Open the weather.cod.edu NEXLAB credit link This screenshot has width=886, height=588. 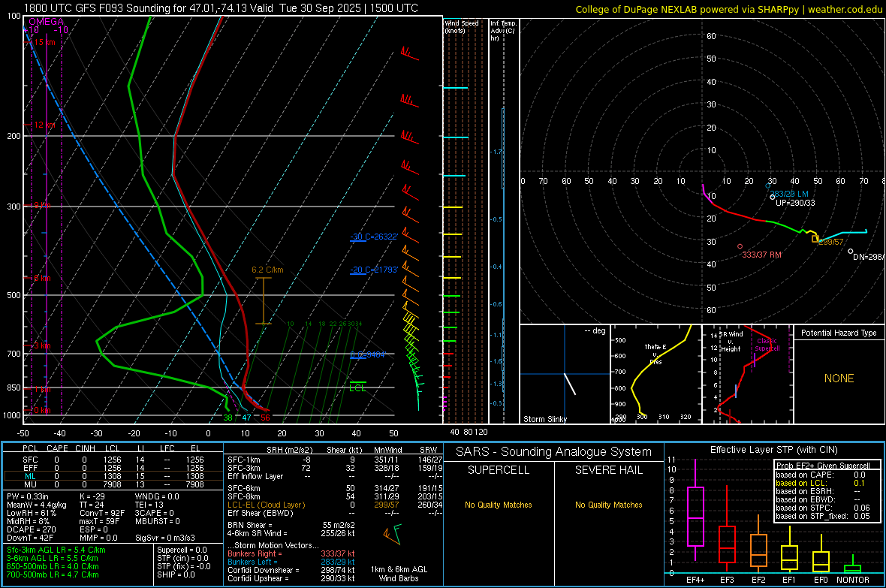pyautogui.click(x=728, y=9)
